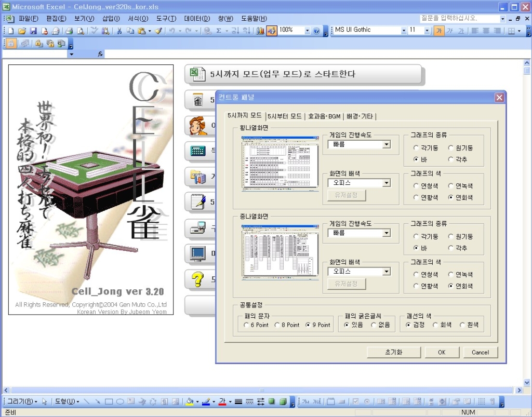Click the Select Objects arrow cursor tool
Image resolution: width=532 pixels, height=417 pixels.
pyautogui.click(x=45, y=402)
